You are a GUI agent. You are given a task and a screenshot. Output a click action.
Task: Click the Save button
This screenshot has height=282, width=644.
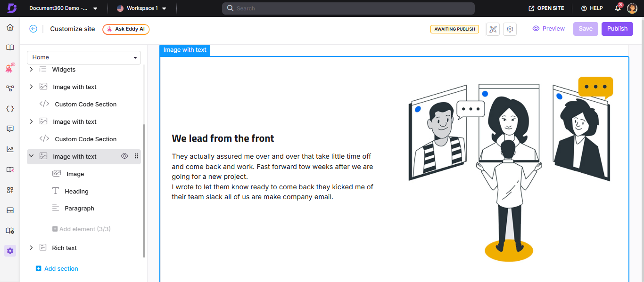(x=586, y=29)
